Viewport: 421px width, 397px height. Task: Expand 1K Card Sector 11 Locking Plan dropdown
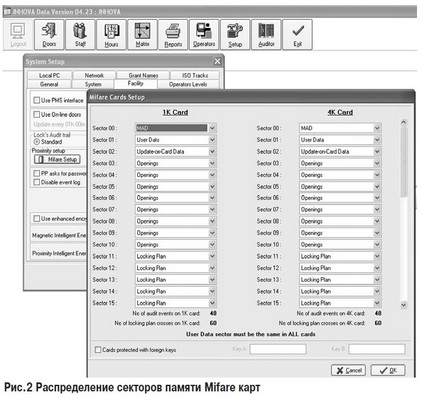click(x=212, y=256)
